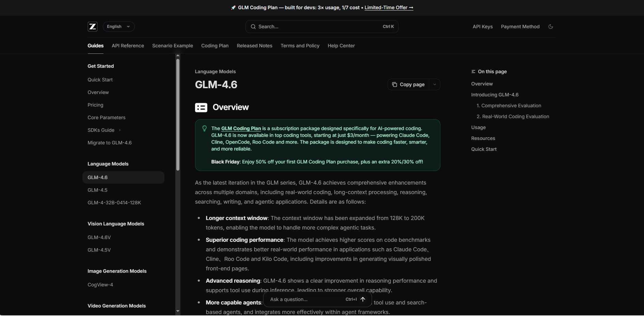Screen dimensions: 644x316
Task: Click the Overview heading list icon
Action: pyautogui.click(x=201, y=108)
